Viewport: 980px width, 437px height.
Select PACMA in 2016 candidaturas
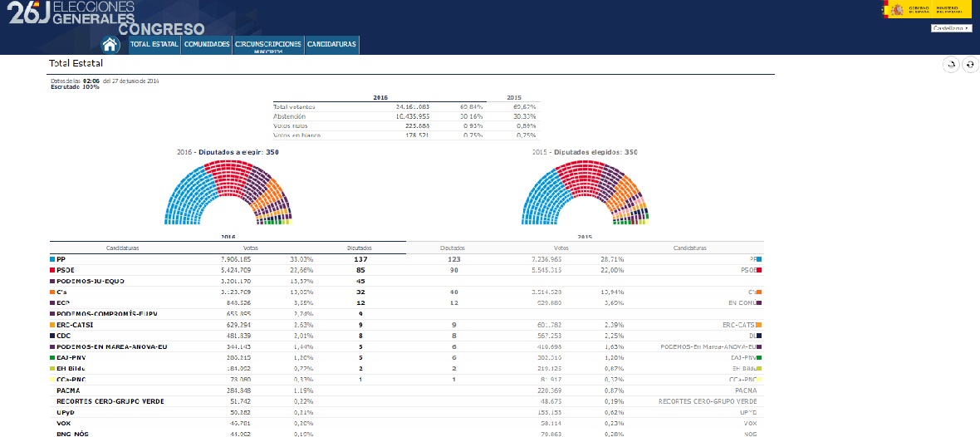pos(67,390)
